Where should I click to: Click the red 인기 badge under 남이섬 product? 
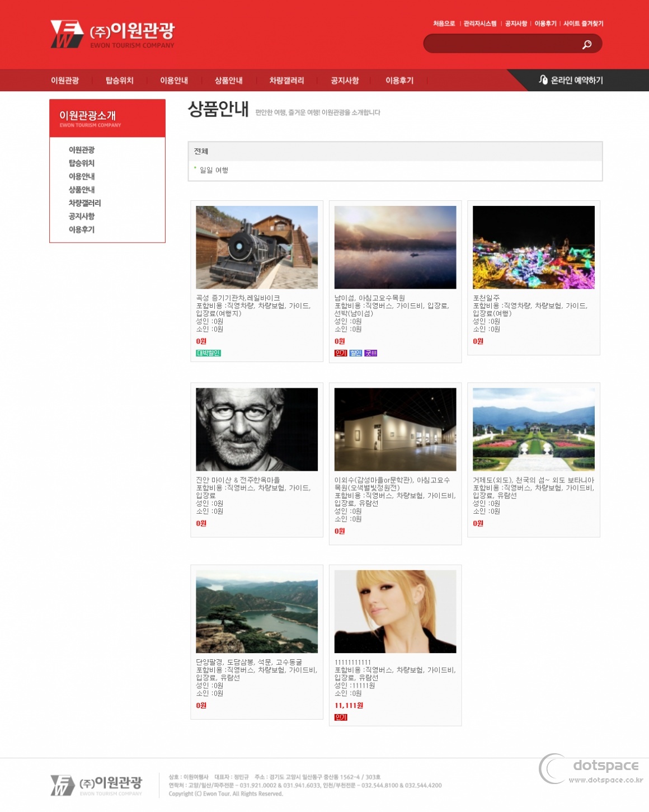(x=342, y=353)
